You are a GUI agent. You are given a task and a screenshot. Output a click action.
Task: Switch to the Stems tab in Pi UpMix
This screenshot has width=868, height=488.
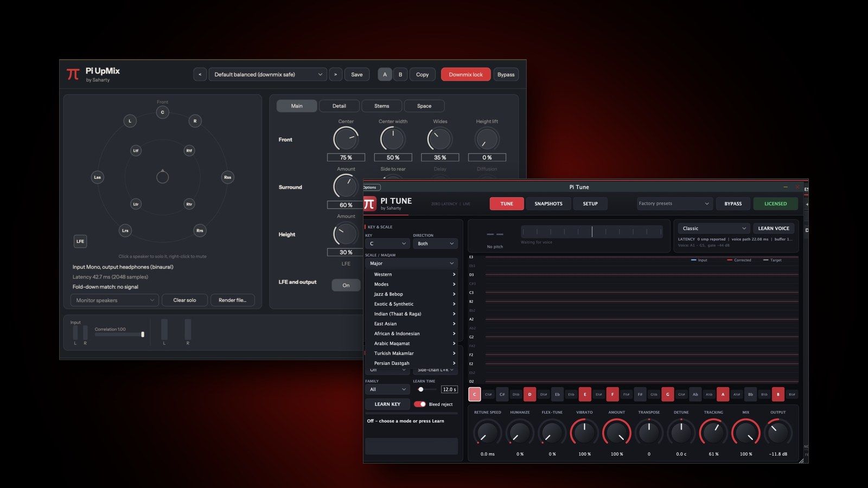point(381,106)
